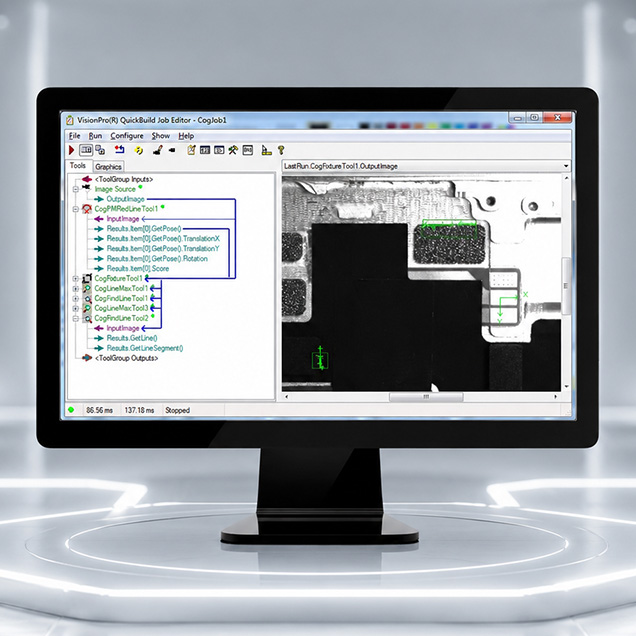The height and width of the screenshot is (636, 636).
Task: Select the CogPMRedLineTool1 tree item
Action: tap(126, 209)
